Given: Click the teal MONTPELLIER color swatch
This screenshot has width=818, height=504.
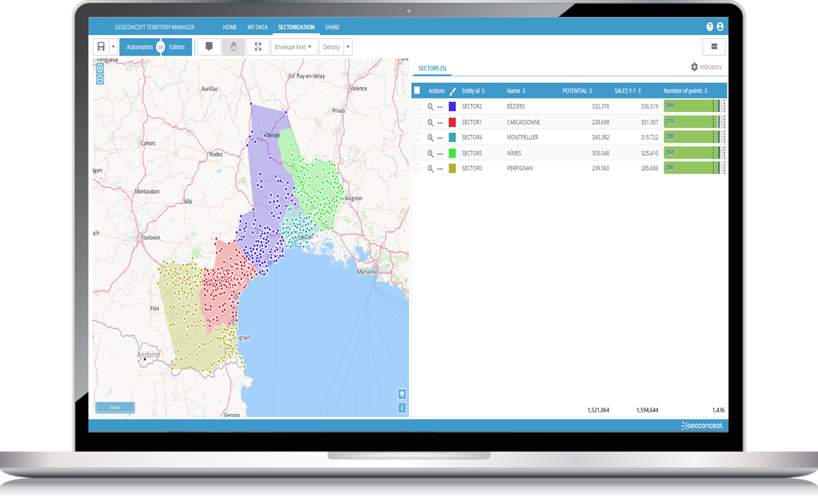Looking at the screenshot, I should click(x=452, y=137).
